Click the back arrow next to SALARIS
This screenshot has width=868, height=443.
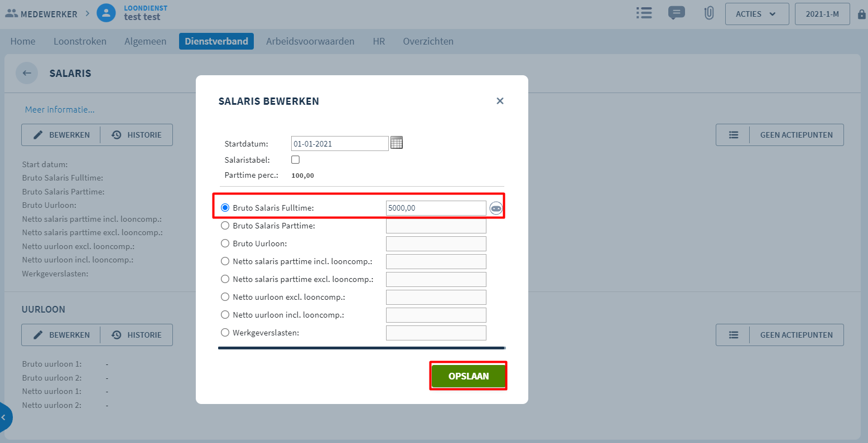27,73
